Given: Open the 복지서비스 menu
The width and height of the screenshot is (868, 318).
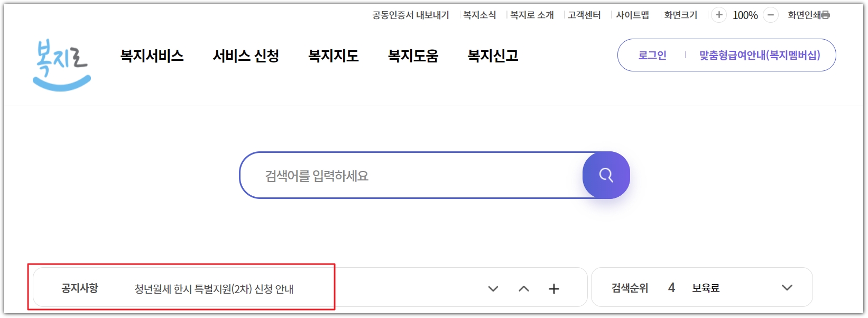Looking at the screenshot, I should pyautogui.click(x=152, y=56).
